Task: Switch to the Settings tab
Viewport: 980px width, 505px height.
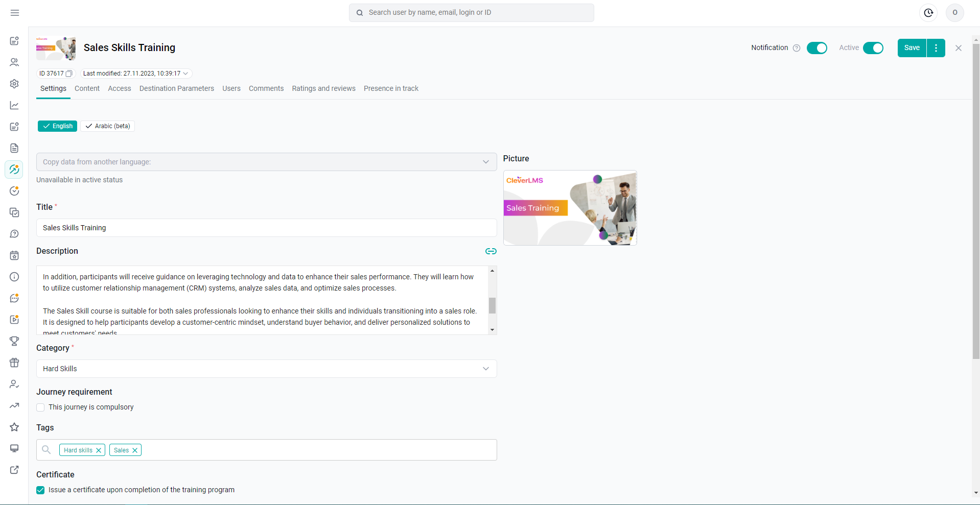Action: tap(53, 88)
